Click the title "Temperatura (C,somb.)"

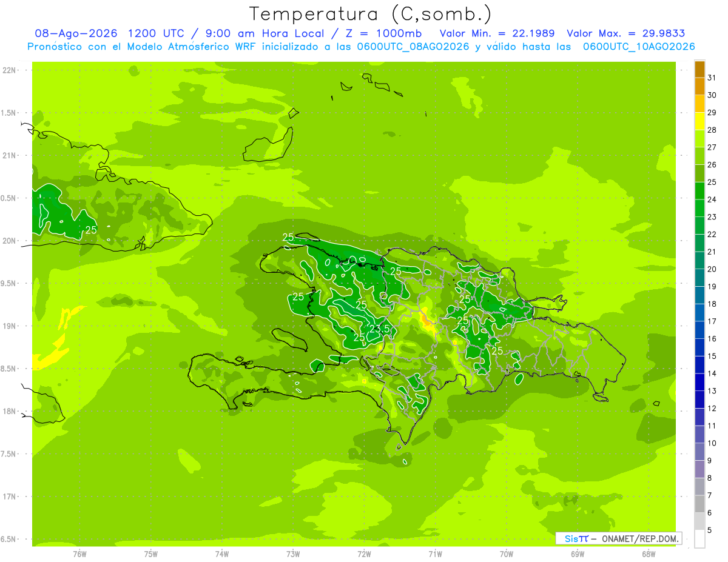click(370, 14)
